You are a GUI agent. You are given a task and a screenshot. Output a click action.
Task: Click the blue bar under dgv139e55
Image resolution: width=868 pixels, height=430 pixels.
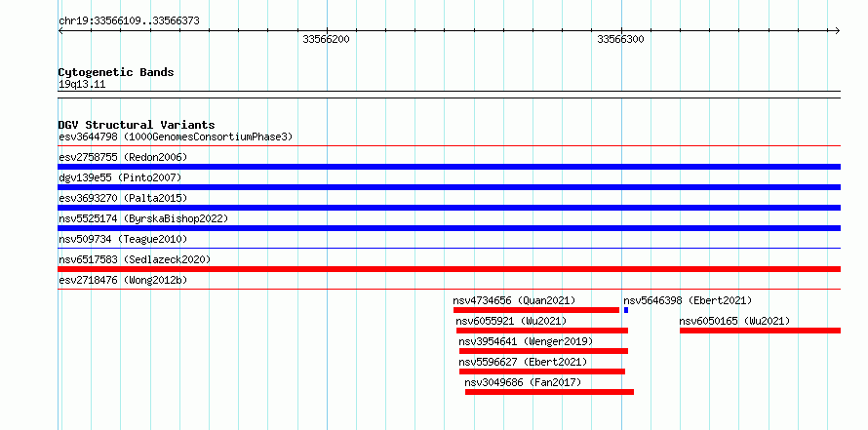(450, 187)
